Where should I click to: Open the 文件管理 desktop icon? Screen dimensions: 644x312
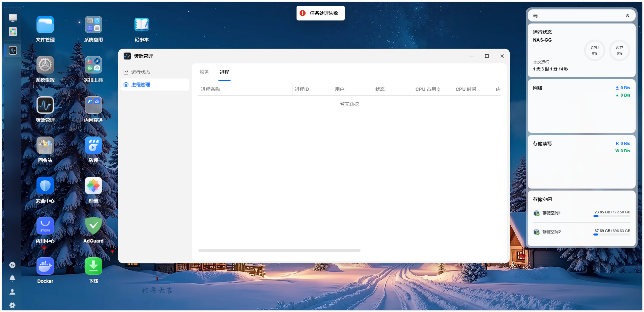[x=45, y=25]
